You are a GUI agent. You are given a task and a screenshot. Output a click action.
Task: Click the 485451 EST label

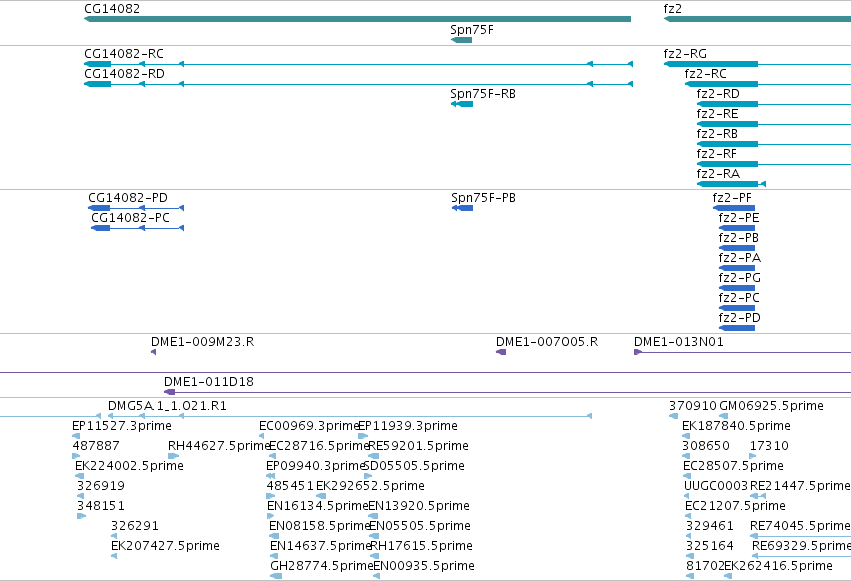pyautogui.click(x=290, y=486)
